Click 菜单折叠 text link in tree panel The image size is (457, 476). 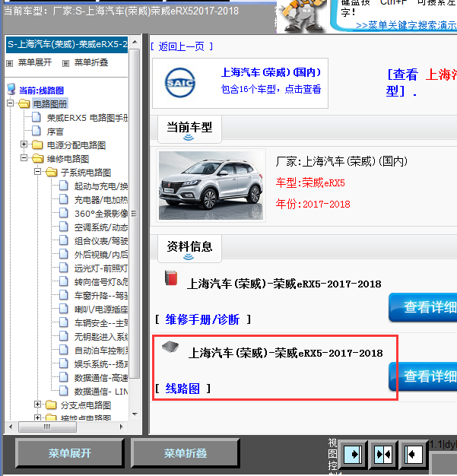pos(91,62)
